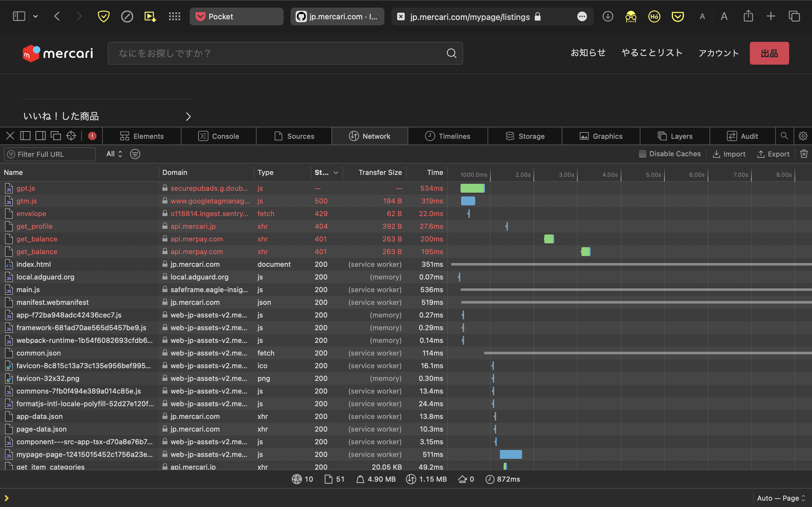The width and height of the screenshot is (812, 507).
Task: Click the red issues badge in inspector toolbar
Action: (x=92, y=136)
